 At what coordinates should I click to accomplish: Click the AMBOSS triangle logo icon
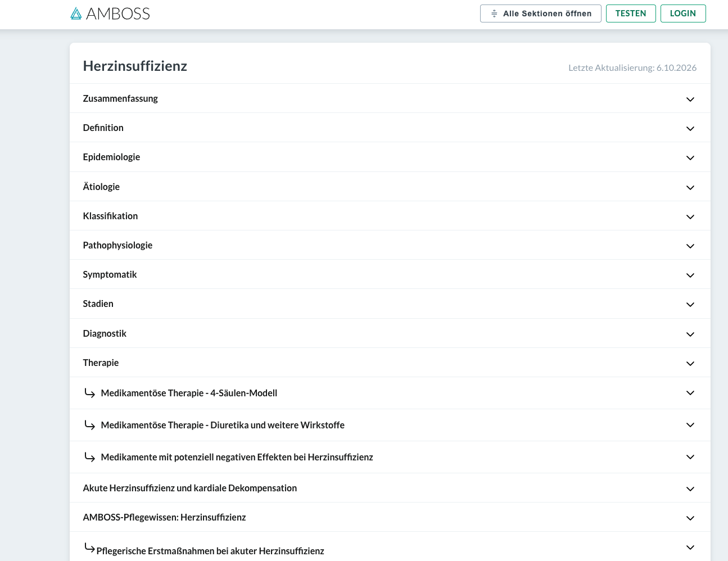click(x=76, y=13)
